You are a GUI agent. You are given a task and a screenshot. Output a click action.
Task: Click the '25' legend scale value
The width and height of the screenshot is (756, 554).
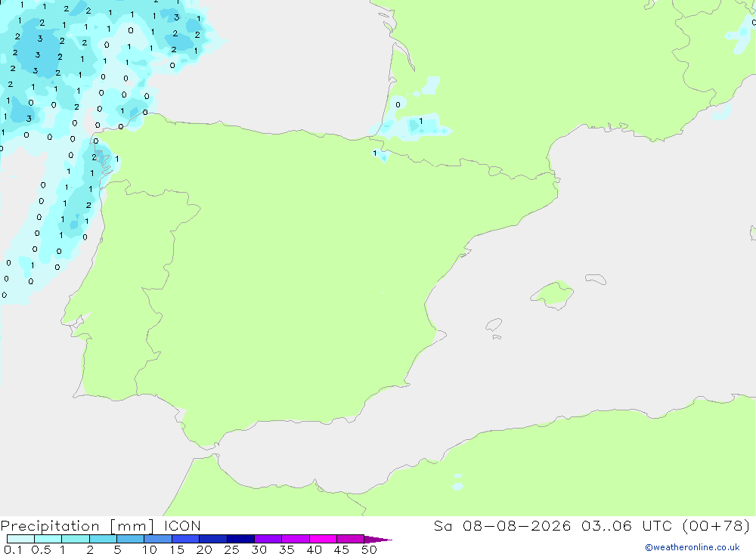[x=231, y=549]
